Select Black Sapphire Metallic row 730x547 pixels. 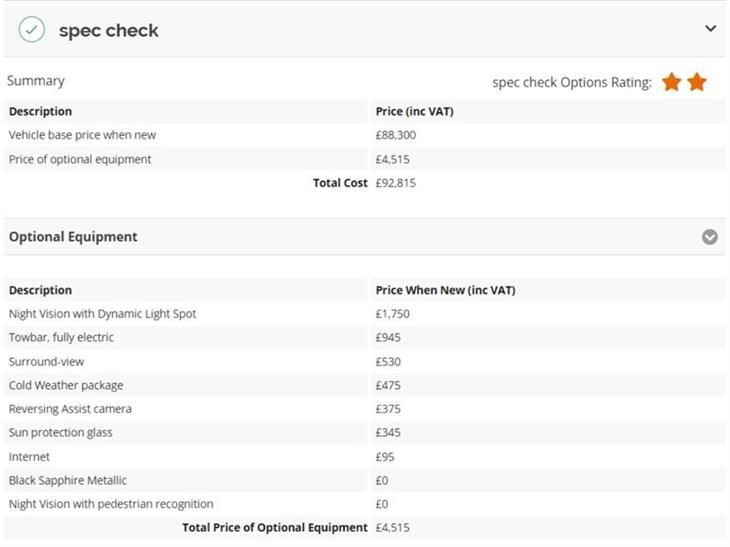(365, 480)
